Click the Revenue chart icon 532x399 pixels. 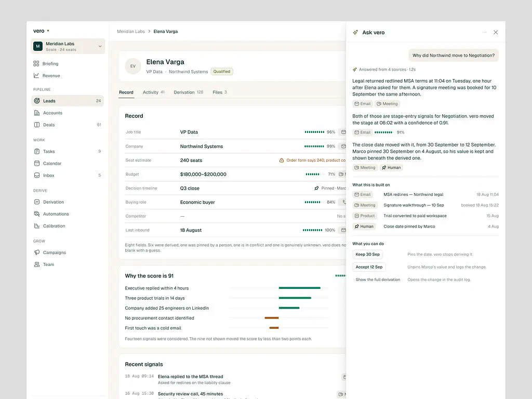tap(36, 76)
